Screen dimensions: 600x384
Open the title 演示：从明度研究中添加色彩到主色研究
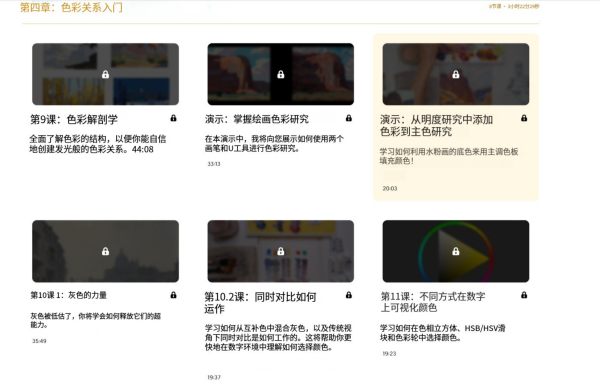coord(436,125)
